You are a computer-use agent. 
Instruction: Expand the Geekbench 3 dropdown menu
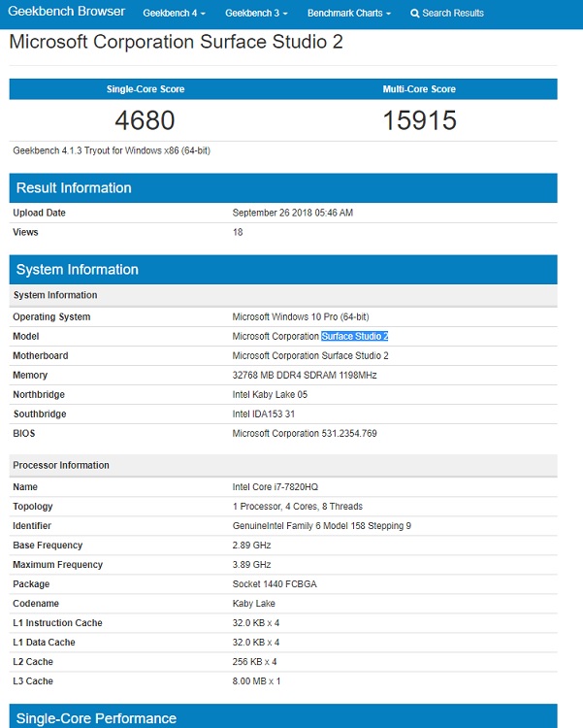(x=256, y=13)
